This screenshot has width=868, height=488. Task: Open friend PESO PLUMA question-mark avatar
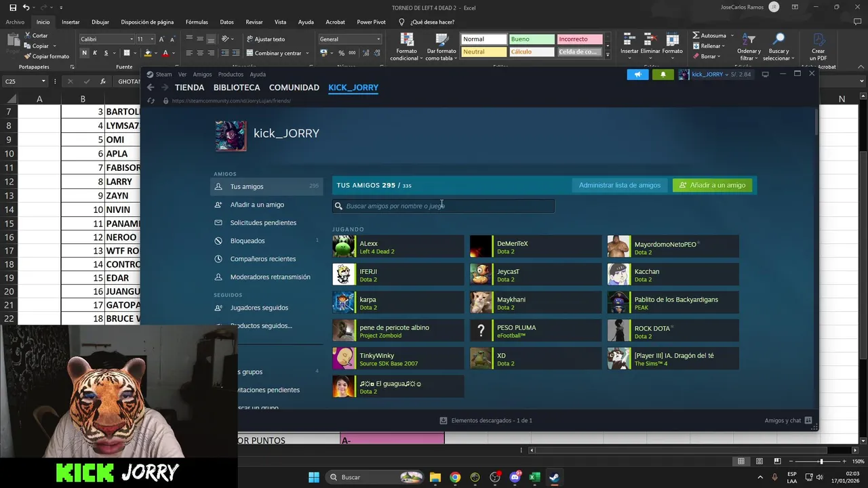click(481, 331)
